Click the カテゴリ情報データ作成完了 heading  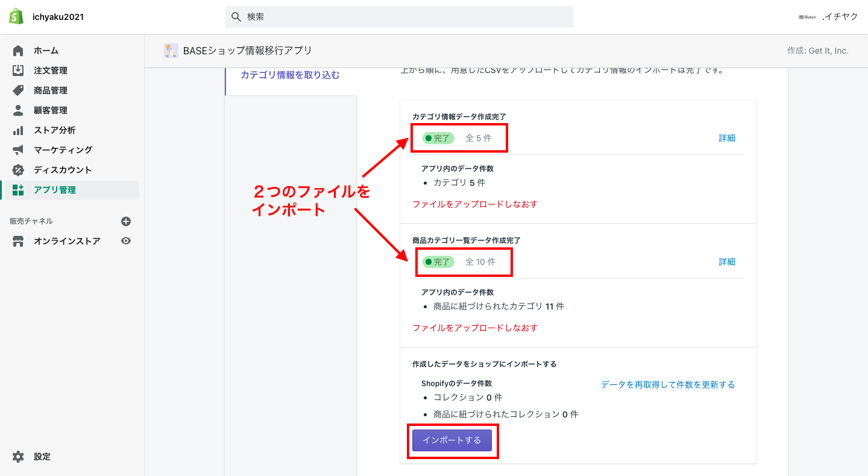click(x=459, y=116)
